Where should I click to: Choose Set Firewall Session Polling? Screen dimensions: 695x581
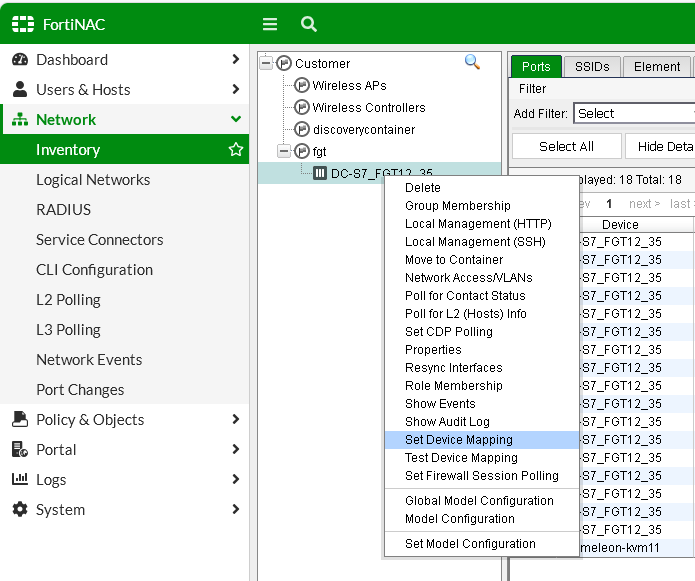coord(482,476)
